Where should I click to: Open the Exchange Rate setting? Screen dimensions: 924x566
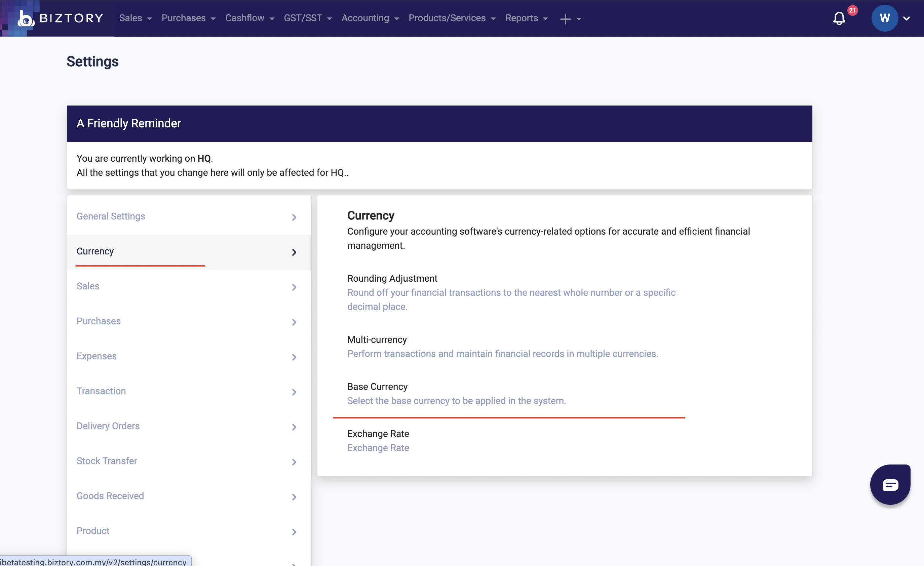378,434
